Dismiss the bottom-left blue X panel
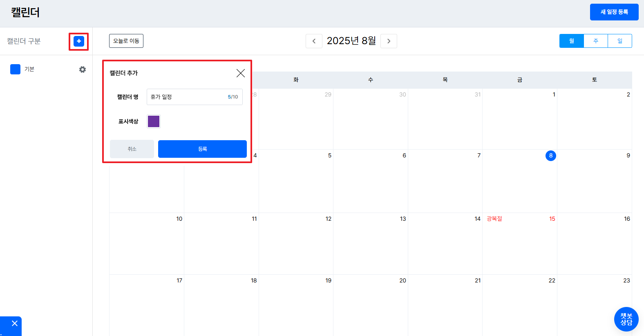Screen dimensions: 644x336 click(15, 323)
